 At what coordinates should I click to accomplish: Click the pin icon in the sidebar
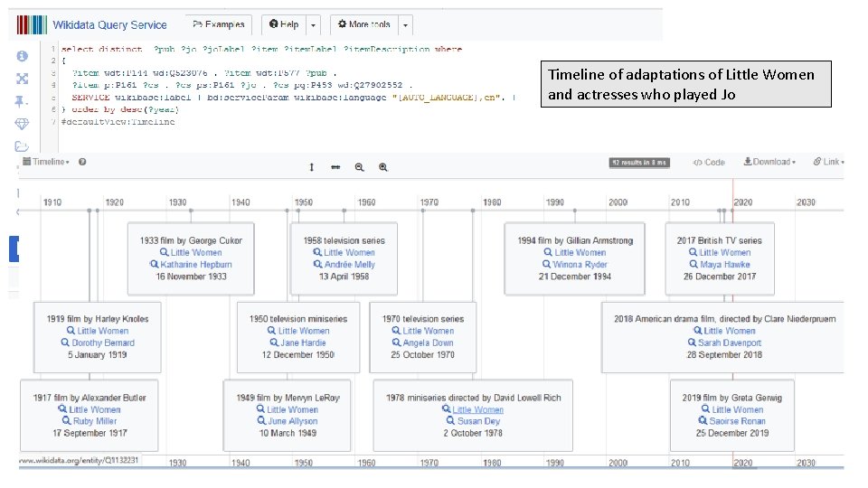21,101
